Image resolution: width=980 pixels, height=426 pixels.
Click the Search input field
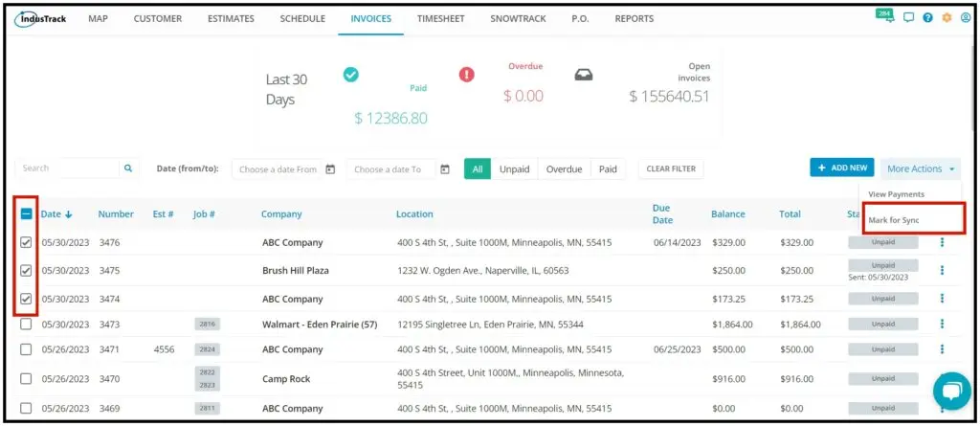point(68,168)
